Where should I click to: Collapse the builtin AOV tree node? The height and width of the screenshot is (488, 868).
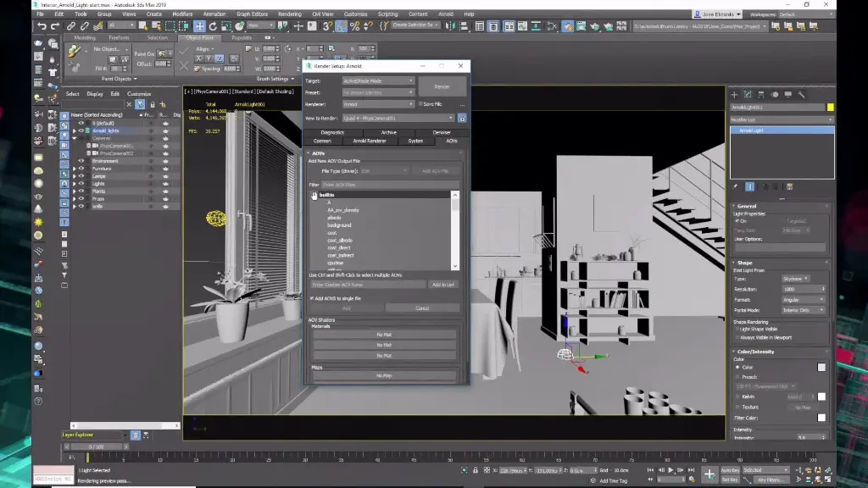[314, 195]
